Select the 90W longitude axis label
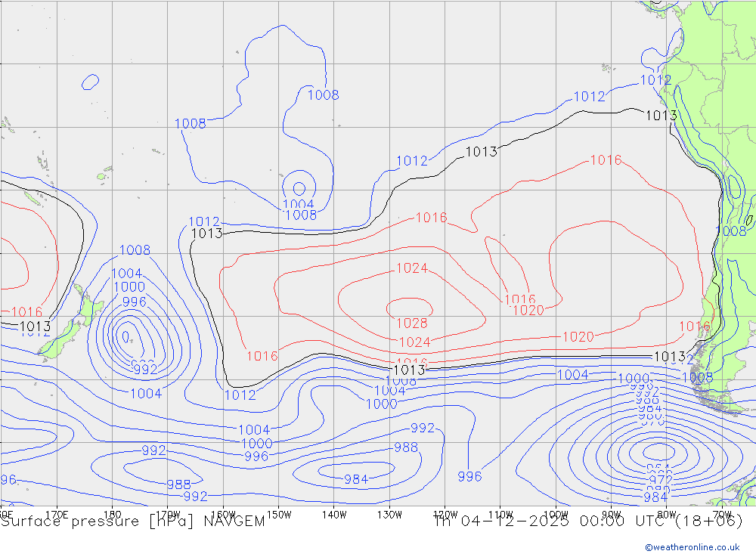The image size is (756, 554). tap(612, 515)
